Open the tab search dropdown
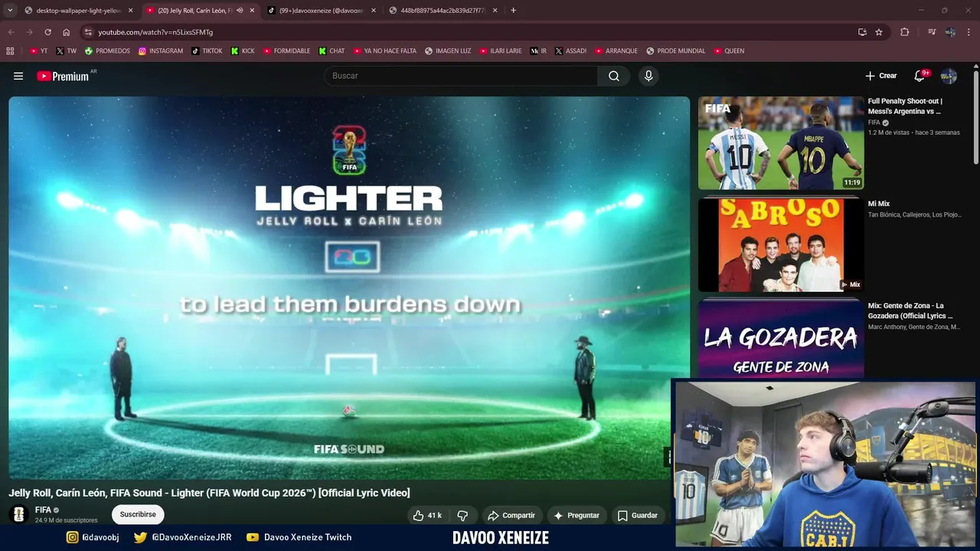Screen dimensions: 980x551 tap(10, 11)
